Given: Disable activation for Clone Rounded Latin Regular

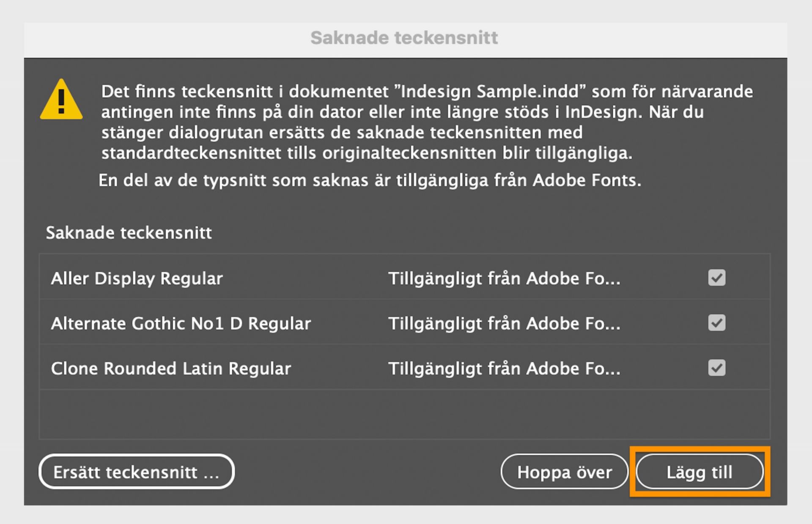Looking at the screenshot, I should tap(716, 368).
